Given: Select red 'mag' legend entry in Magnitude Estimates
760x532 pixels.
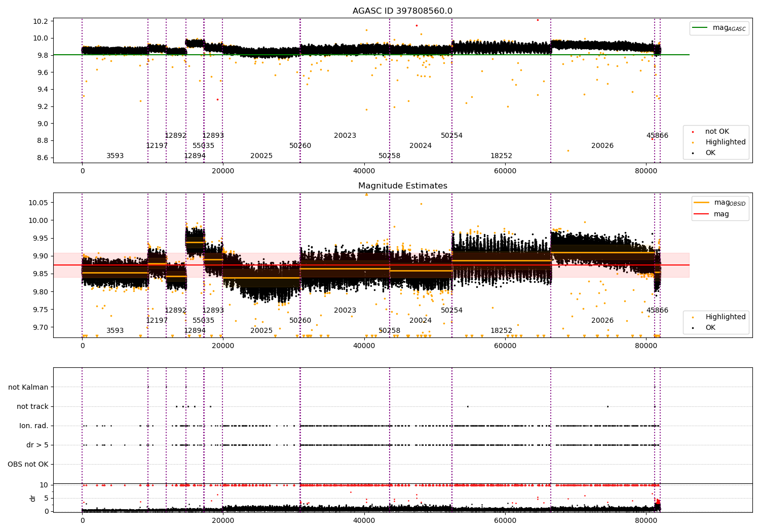Looking at the screenshot, I should (711, 214).
